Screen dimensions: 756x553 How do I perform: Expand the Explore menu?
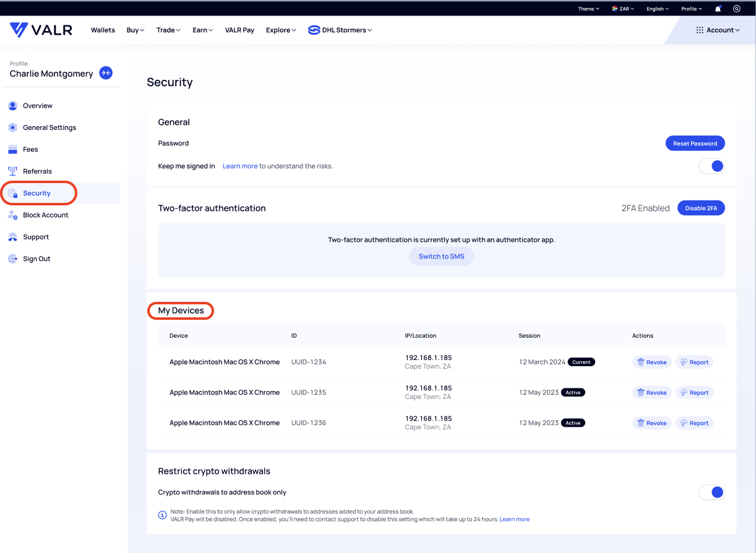pyautogui.click(x=281, y=30)
